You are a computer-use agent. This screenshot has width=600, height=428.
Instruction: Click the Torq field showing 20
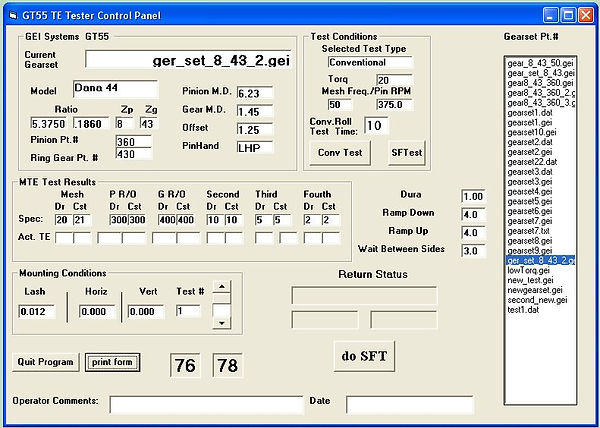(x=395, y=80)
